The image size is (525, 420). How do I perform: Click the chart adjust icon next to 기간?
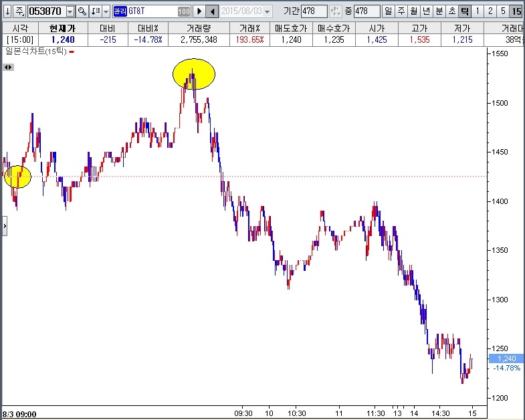tap(336, 11)
